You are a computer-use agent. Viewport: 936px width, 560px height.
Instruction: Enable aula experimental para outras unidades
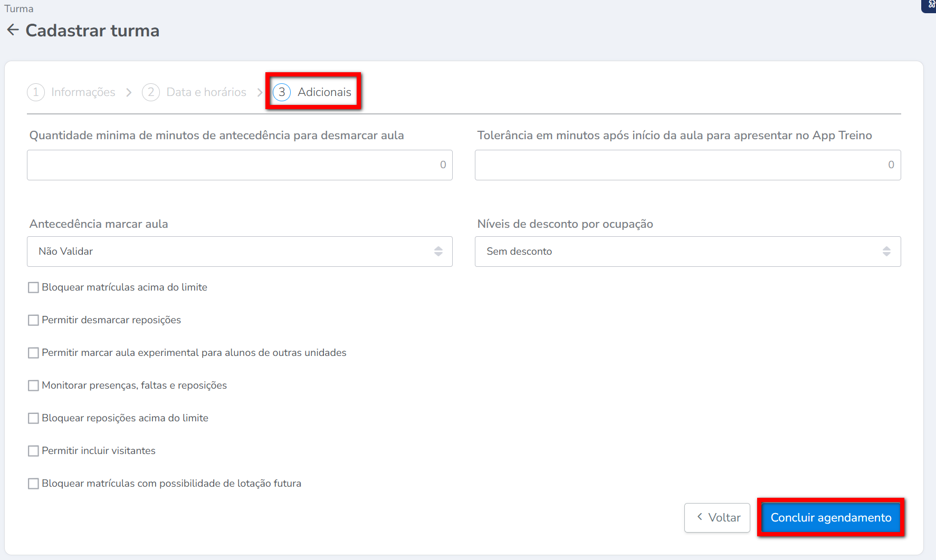pos(33,353)
